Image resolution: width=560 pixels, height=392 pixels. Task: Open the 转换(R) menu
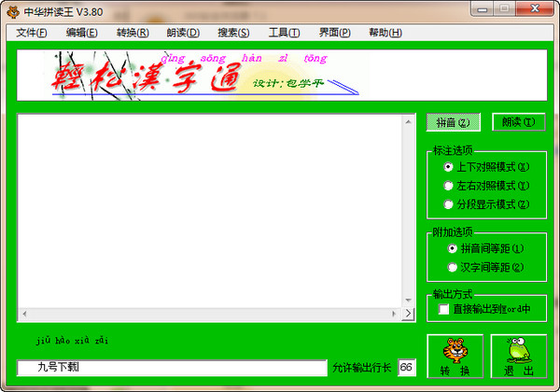click(x=133, y=33)
